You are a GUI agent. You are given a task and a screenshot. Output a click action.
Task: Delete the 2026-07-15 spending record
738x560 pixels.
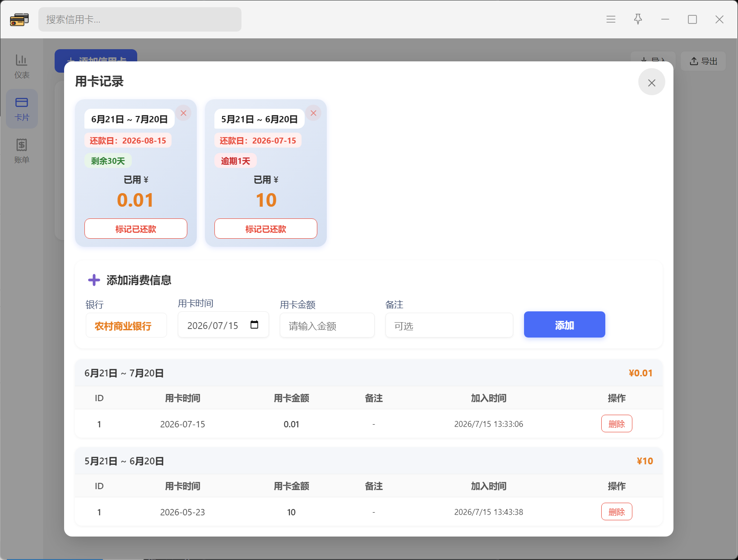[617, 424]
